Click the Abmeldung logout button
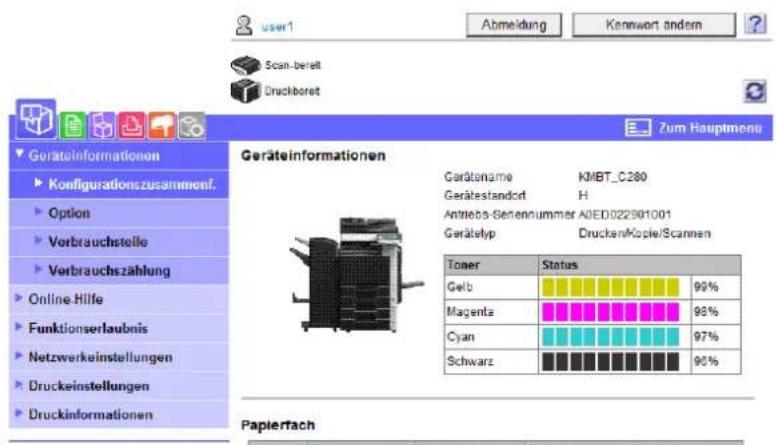The image size is (776, 445). [x=514, y=25]
